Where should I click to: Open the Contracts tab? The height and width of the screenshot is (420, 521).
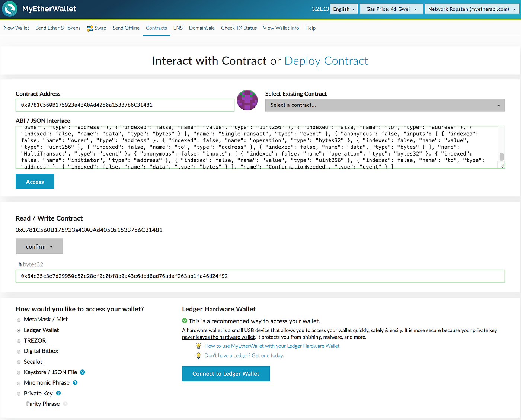pos(156,28)
